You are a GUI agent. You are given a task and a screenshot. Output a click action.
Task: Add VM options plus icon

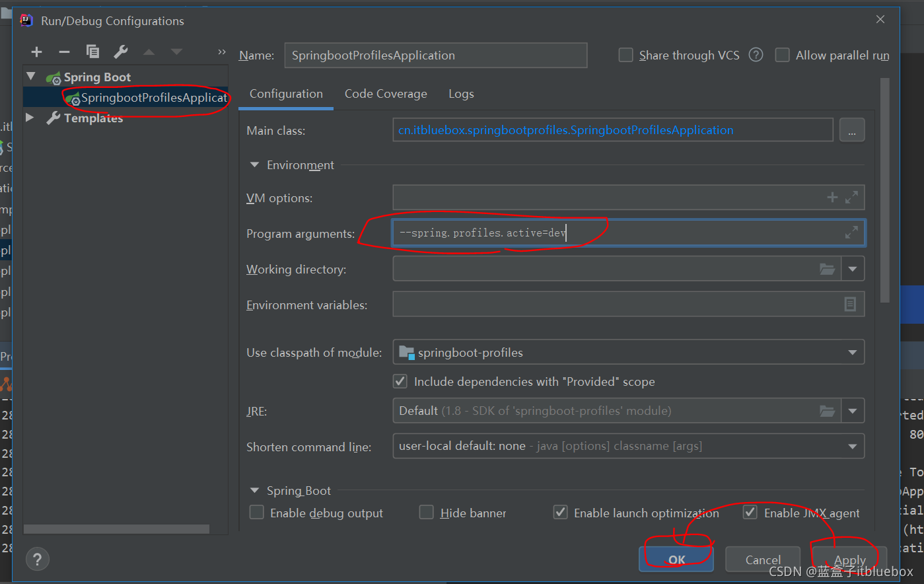tap(832, 197)
